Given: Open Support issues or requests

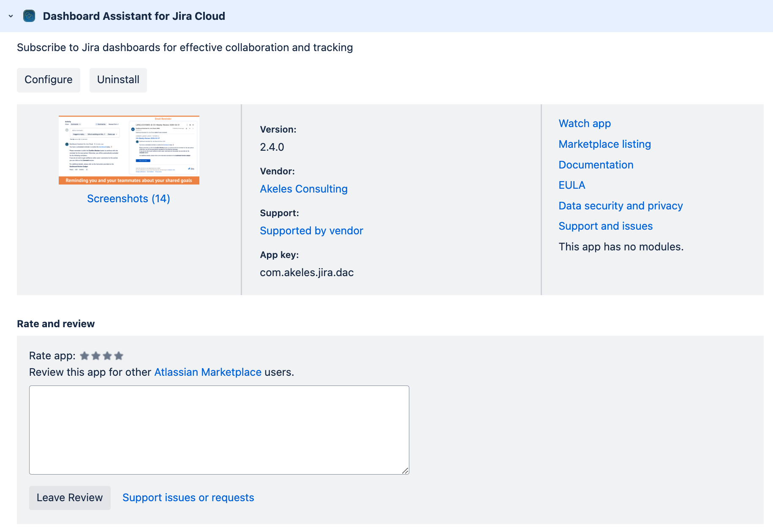Looking at the screenshot, I should click(x=188, y=497).
